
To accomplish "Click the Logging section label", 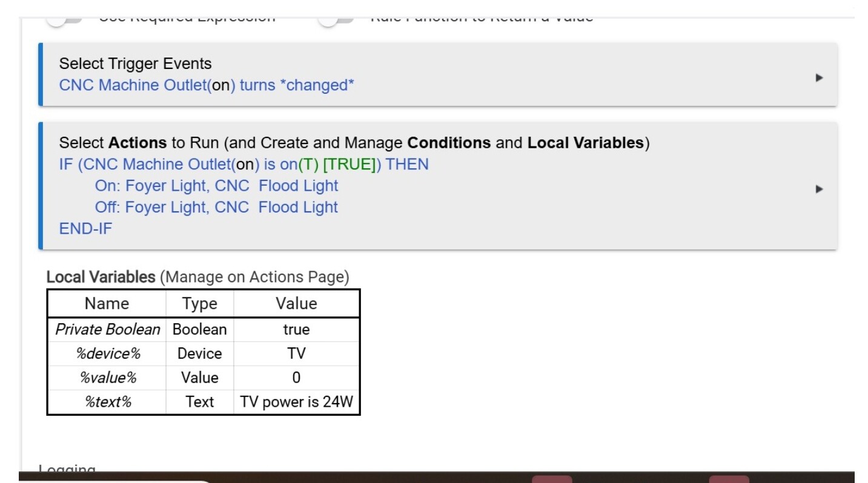I will (67, 470).
